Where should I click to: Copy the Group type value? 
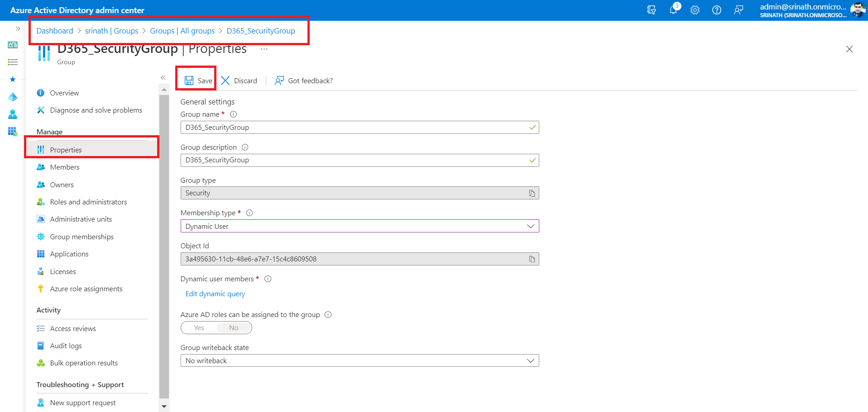click(532, 193)
